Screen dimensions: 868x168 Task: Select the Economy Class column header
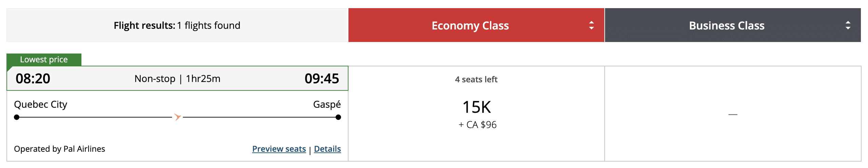[470, 25]
